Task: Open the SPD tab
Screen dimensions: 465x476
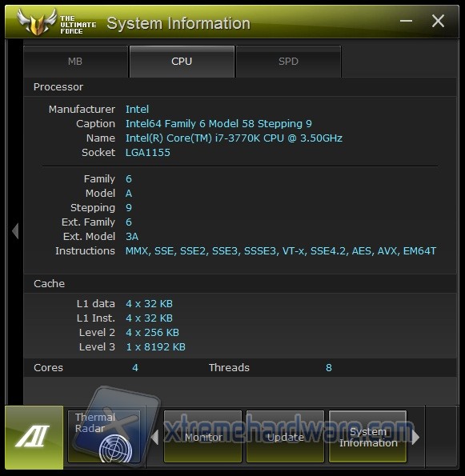Action: (x=289, y=62)
